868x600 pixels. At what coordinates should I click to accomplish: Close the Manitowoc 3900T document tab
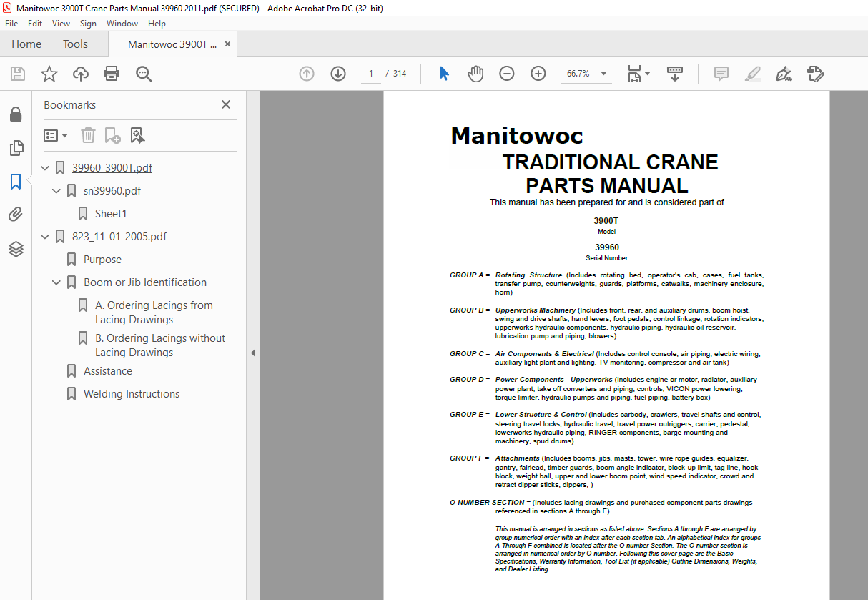[228, 44]
